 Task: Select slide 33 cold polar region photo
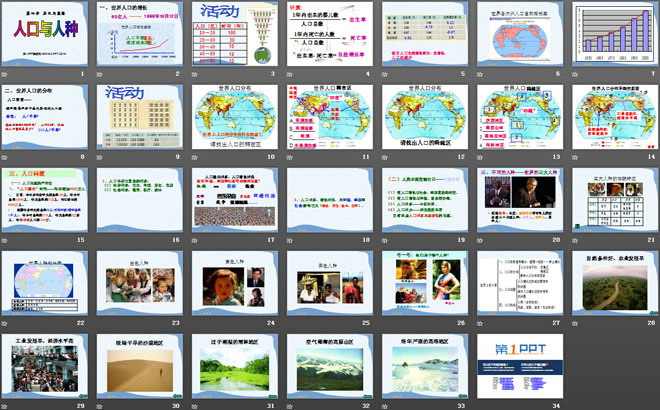[419, 366]
